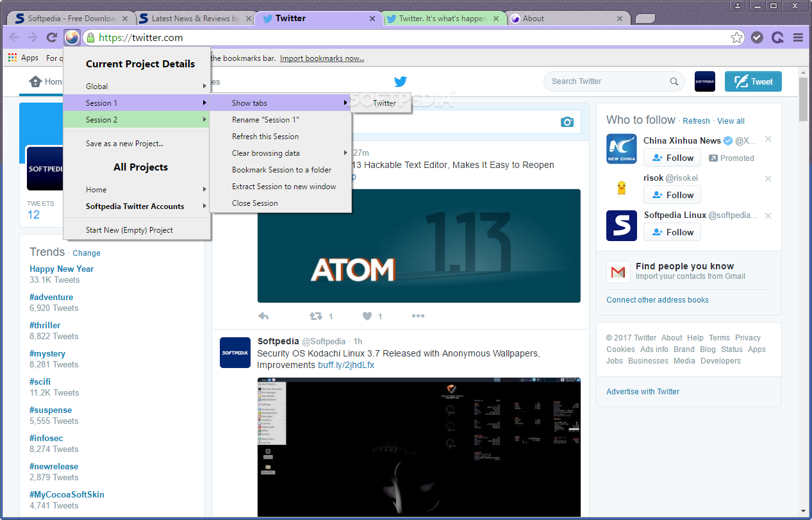812x520 pixels.
Task: Click Softpedia Linux avatar
Action: (622, 226)
